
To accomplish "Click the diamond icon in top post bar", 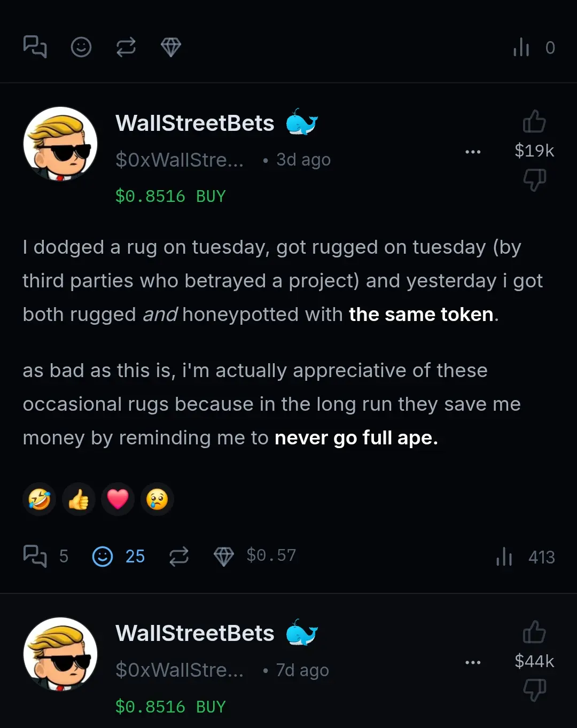I will (171, 47).
